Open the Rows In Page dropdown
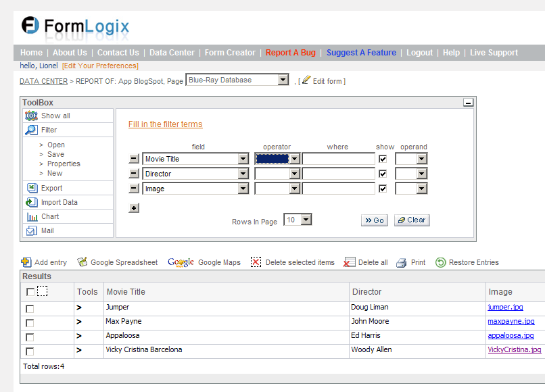This screenshot has width=545, height=392. point(306,220)
